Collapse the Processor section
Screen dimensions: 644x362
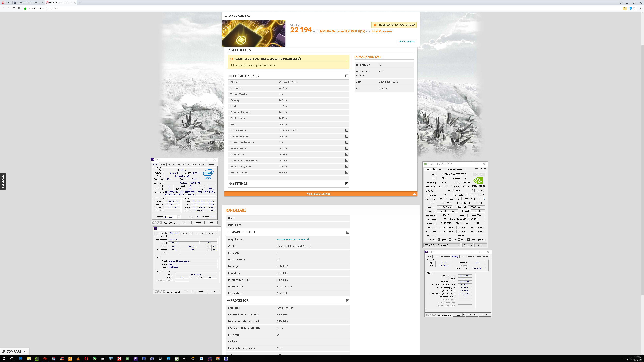point(347,300)
